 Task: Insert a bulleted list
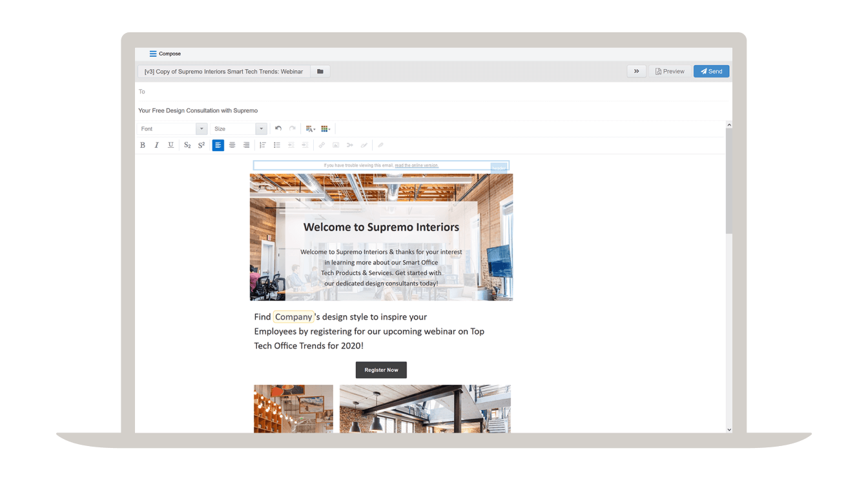click(276, 145)
